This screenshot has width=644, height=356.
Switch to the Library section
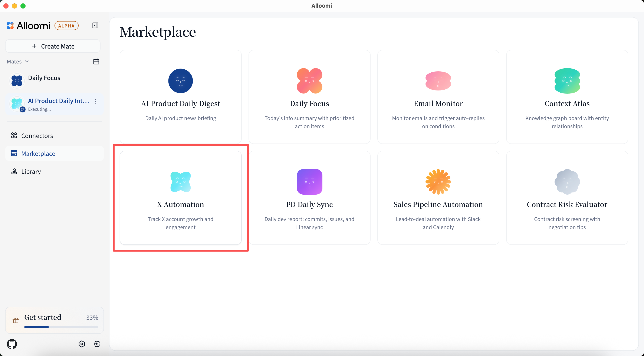coord(31,171)
